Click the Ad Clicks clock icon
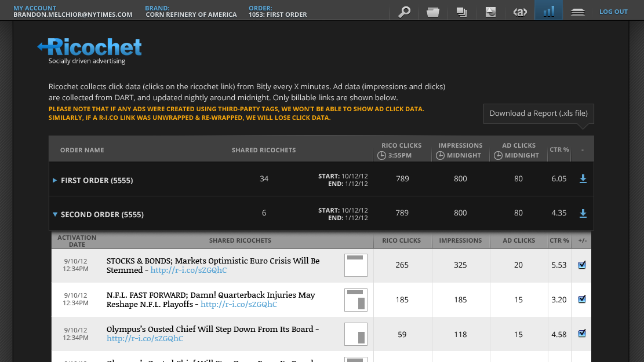This screenshot has height=362, width=644. click(498, 155)
